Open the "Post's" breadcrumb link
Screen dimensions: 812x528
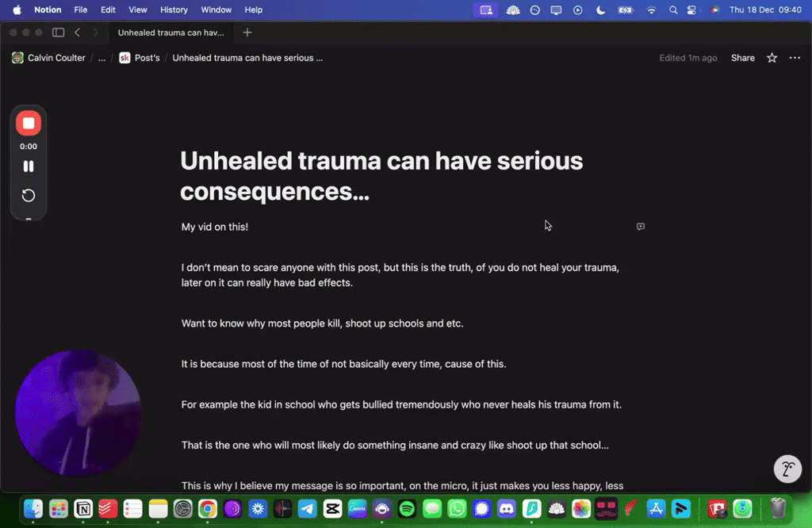tap(147, 57)
